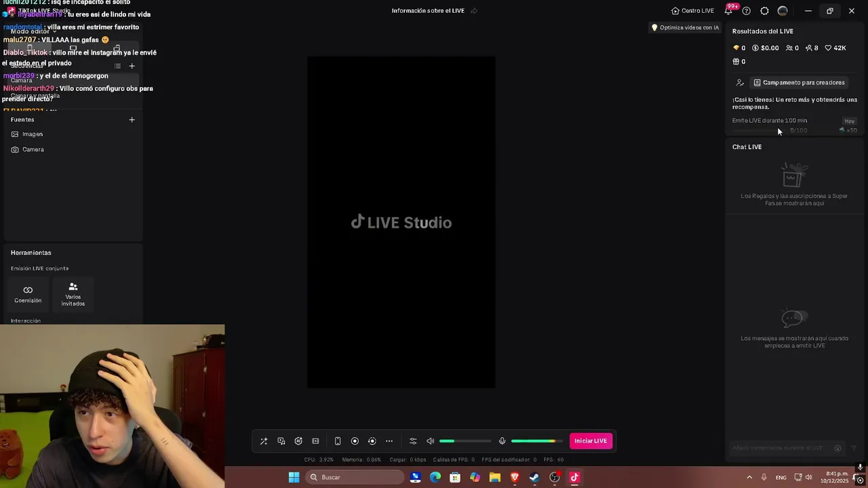Click the Hoy tag on the challenge
The height and width of the screenshot is (488, 868).
850,121
